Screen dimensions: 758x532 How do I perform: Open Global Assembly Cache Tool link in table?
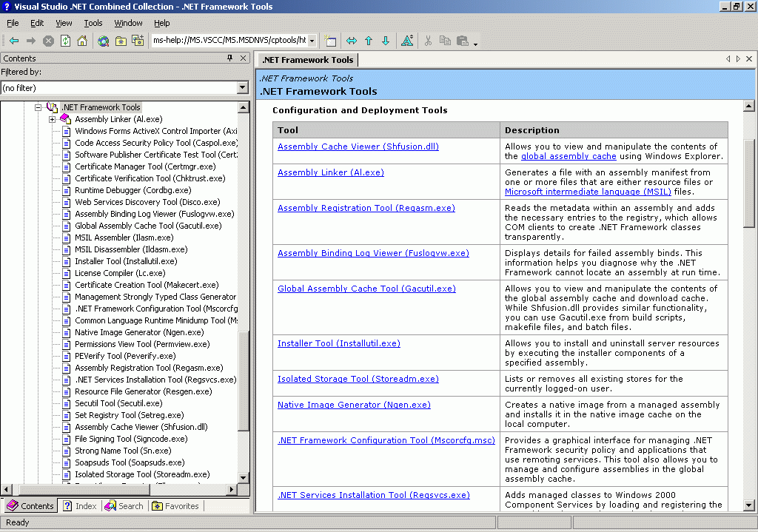[x=366, y=289]
